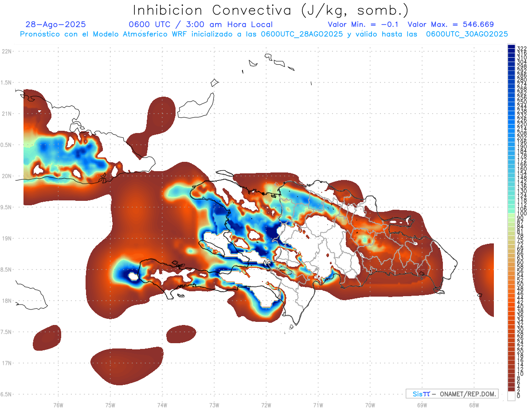
Task: Click the '22N' latitude label
Action: (x=6, y=51)
